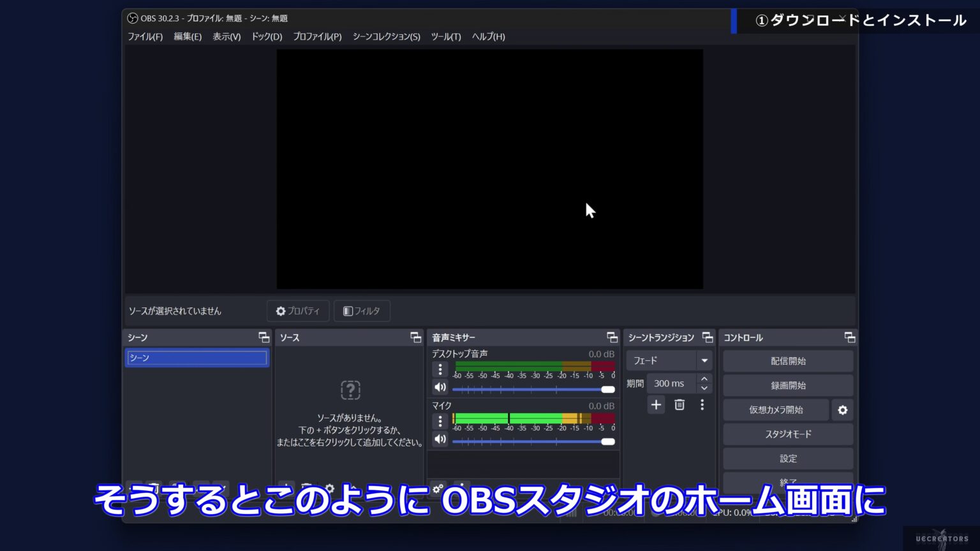Click virtual camera settings gear icon
The image size is (980, 551).
(x=842, y=409)
